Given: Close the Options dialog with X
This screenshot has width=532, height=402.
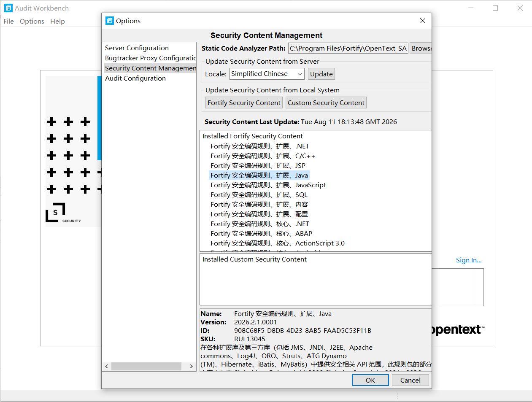Looking at the screenshot, I should (x=422, y=21).
